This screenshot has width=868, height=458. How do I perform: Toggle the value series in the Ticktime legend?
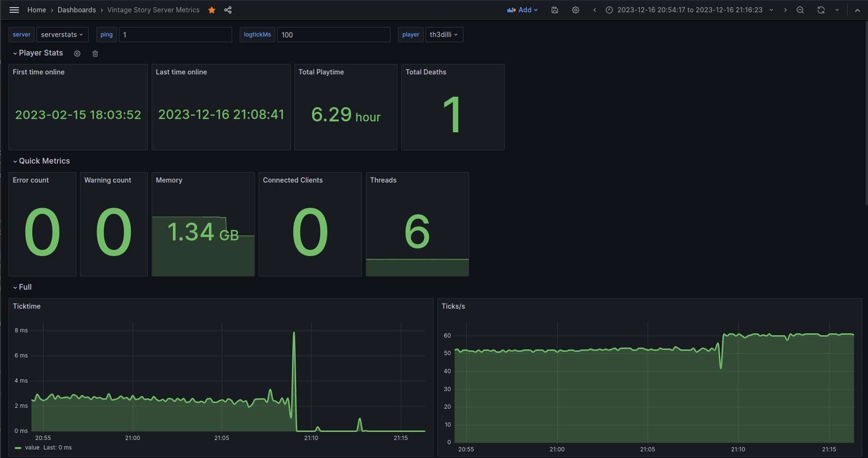[32, 448]
